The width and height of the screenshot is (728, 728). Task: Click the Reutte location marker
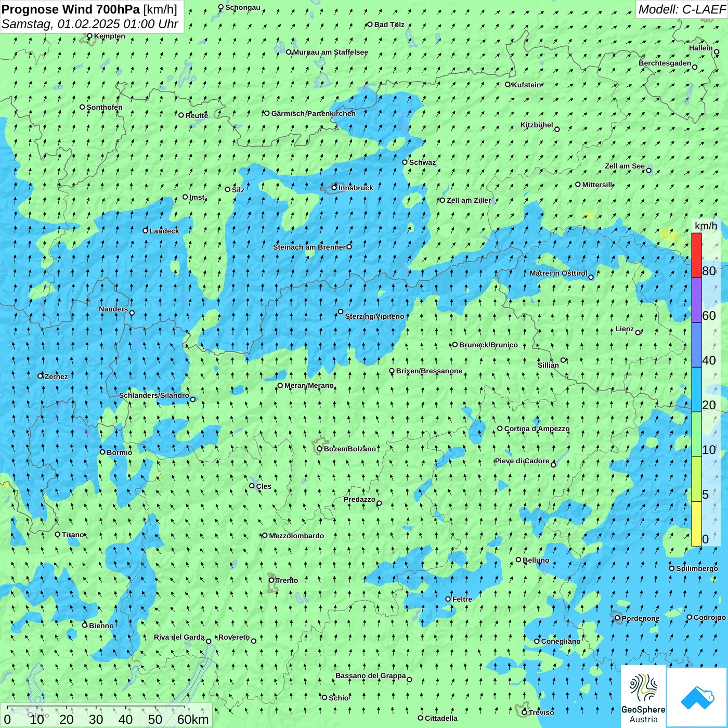coord(181,115)
